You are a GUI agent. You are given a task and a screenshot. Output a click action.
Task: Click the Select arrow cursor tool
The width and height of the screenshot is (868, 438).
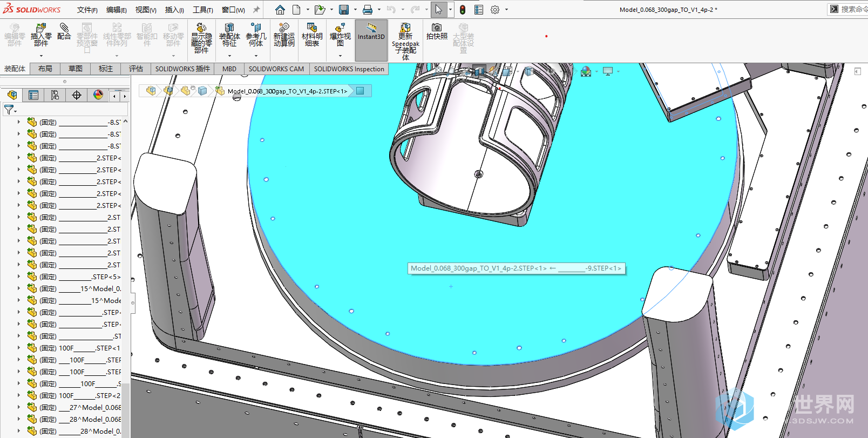click(x=439, y=10)
